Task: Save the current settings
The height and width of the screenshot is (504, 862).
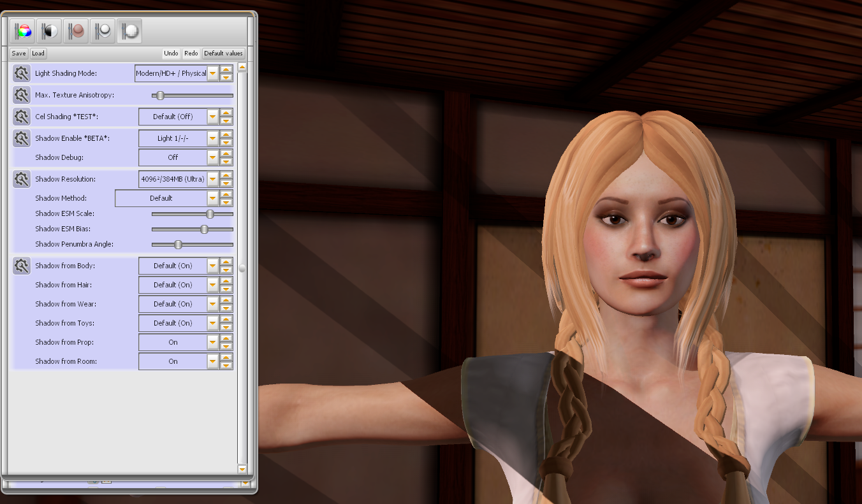Action: (19, 54)
